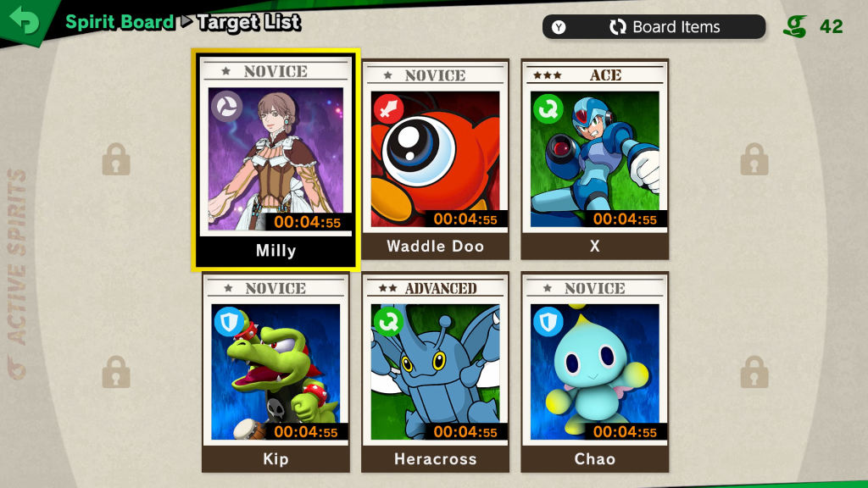The height and width of the screenshot is (488, 868).
Task: Click the Y button prompt icon
Action: (x=559, y=27)
